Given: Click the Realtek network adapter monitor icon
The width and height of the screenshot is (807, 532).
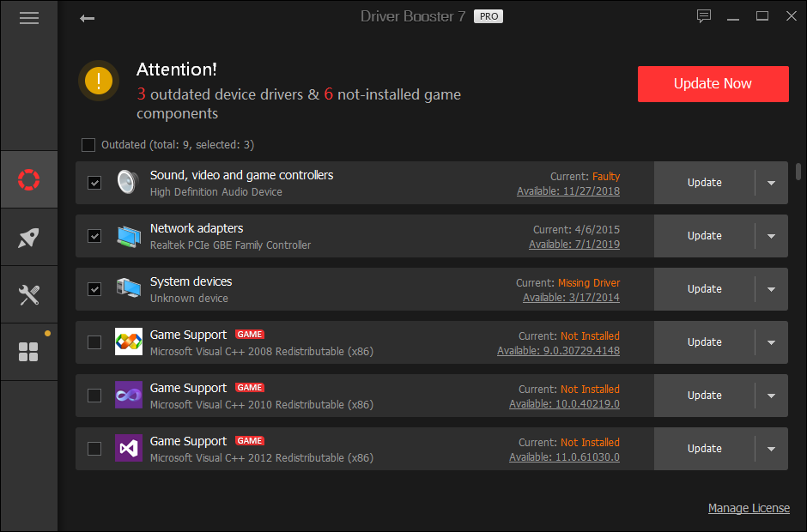Looking at the screenshot, I should point(129,236).
